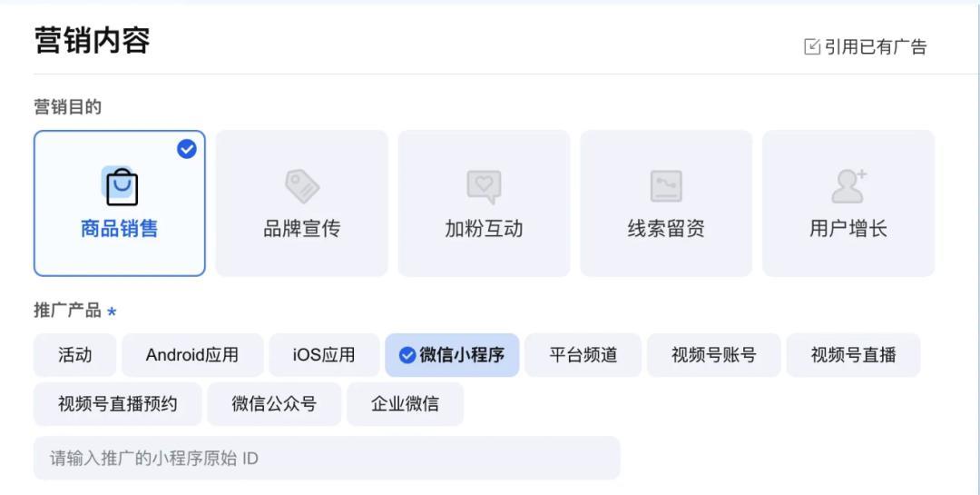This screenshot has height=495, width=980.
Task: Click the price tag icon for 品牌宣传
Action: pos(302,186)
